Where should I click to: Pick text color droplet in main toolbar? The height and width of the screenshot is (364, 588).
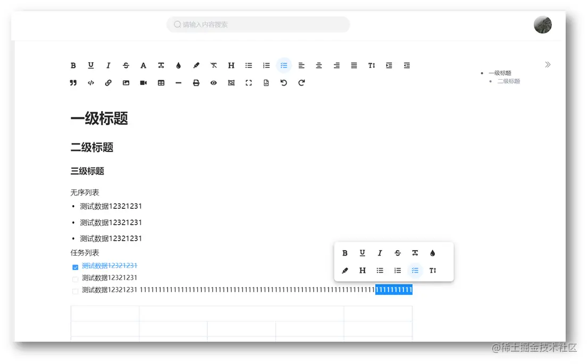[x=179, y=65]
